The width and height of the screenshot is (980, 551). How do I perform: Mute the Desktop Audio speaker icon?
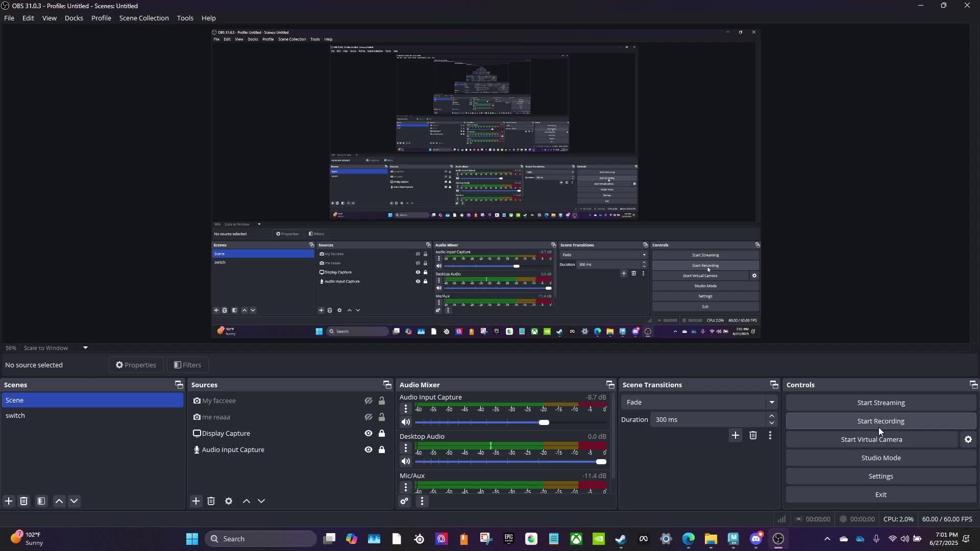tap(406, 462)
